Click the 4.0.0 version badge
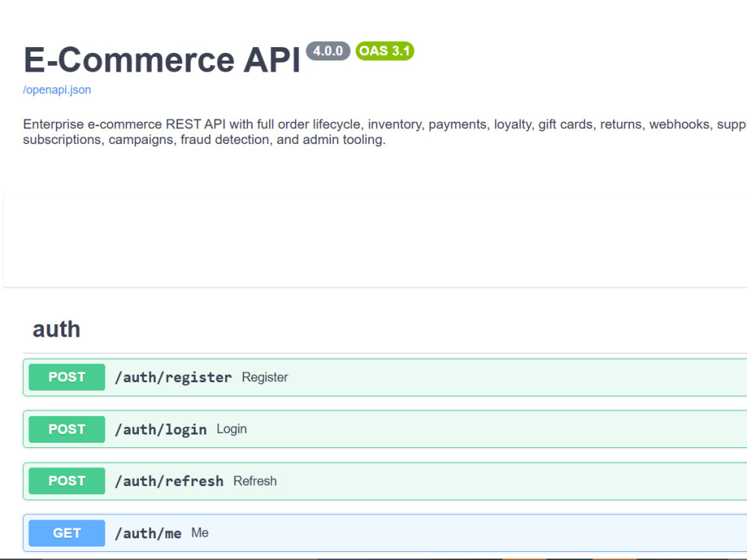Image resolution: width=747 pixels, height=560 pixels. tap(328, 51)
